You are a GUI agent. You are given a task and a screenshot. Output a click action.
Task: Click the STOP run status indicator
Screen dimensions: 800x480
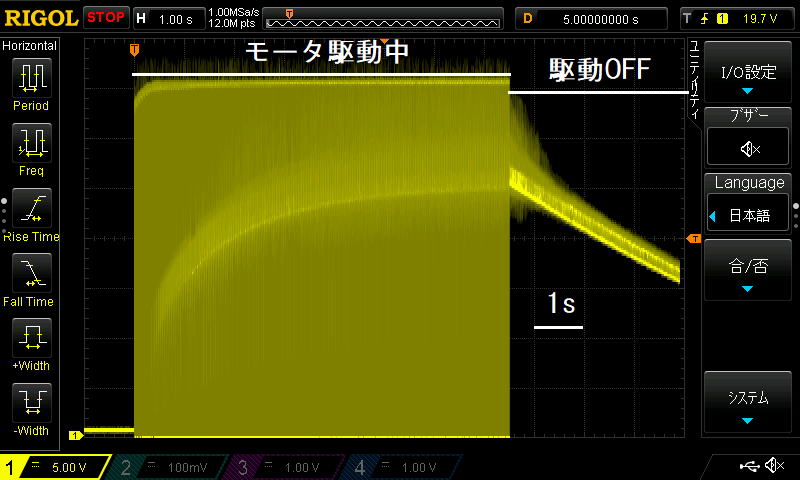coord(106,17)
